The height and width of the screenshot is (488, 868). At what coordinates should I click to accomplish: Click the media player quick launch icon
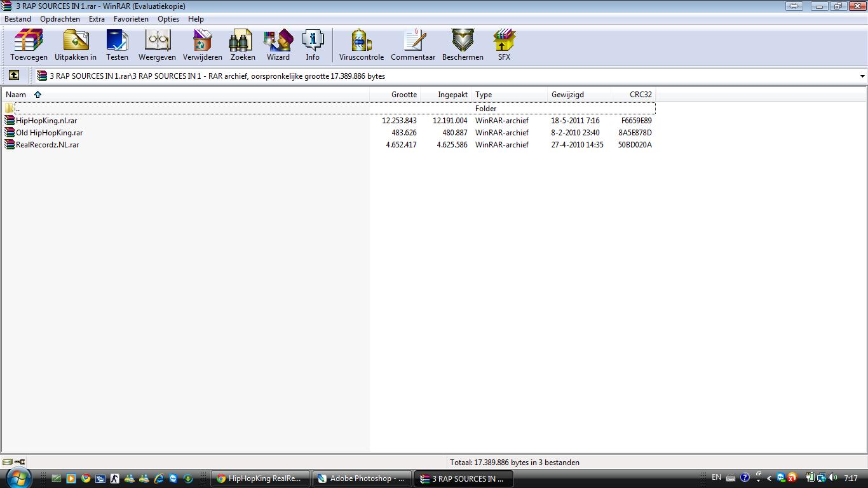pyautogui.click(x=71, y=478)
